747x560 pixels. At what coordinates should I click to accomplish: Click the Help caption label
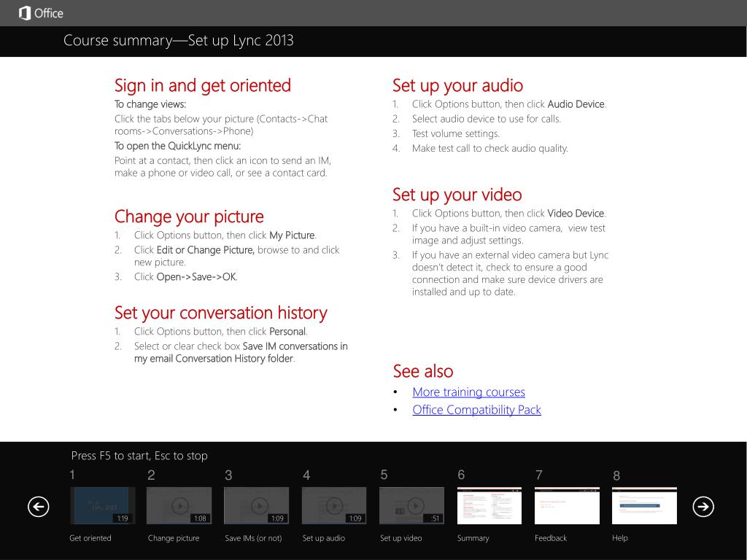click(x=620, y=538)
